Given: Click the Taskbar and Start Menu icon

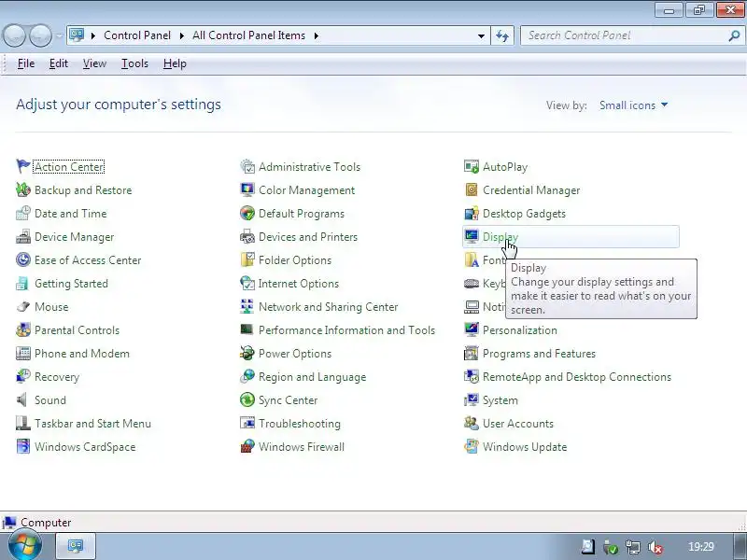Looking at the screenshot, I should 22,423.
